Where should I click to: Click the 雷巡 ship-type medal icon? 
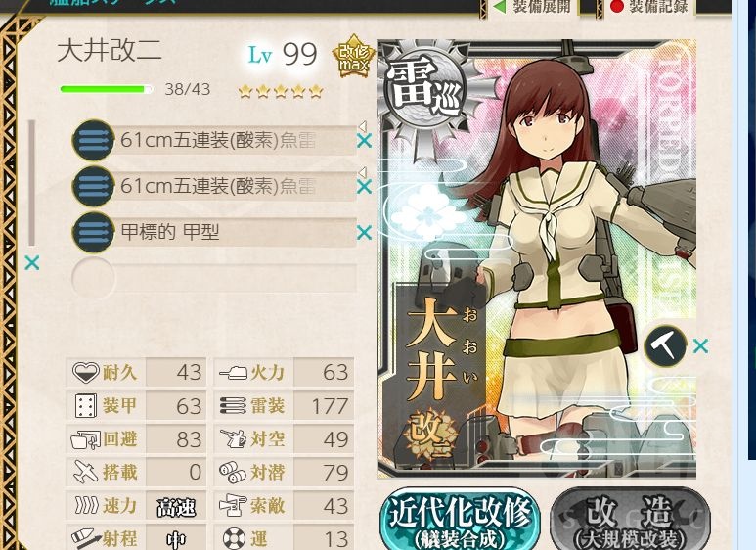[425, 89]
